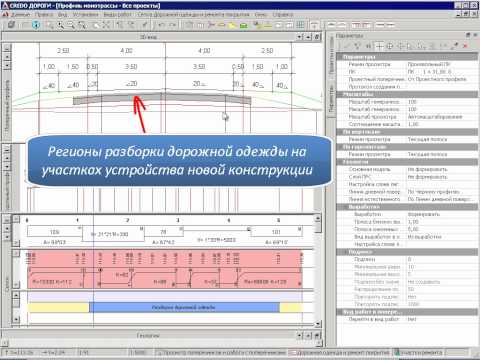Viewport: 480px width, 360px height.
Task: Click the red X icon in Параметры toolbar
Action: pos(465,46)
